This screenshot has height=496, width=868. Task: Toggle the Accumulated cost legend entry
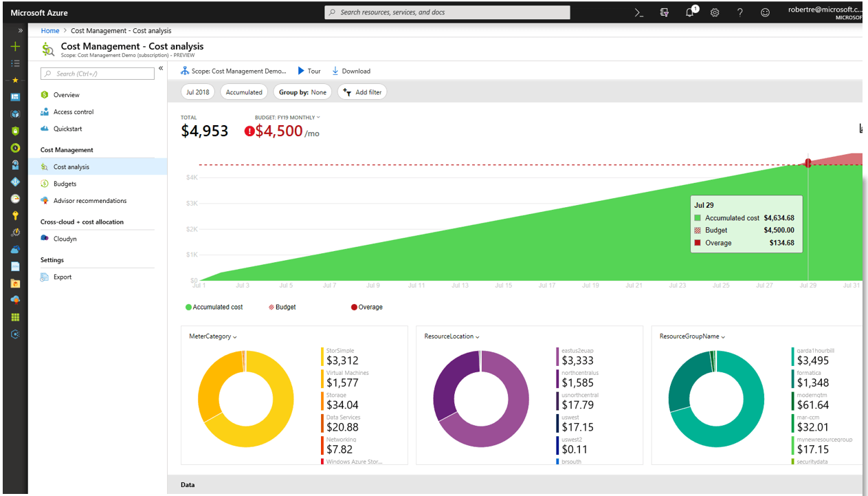[214, 307]
